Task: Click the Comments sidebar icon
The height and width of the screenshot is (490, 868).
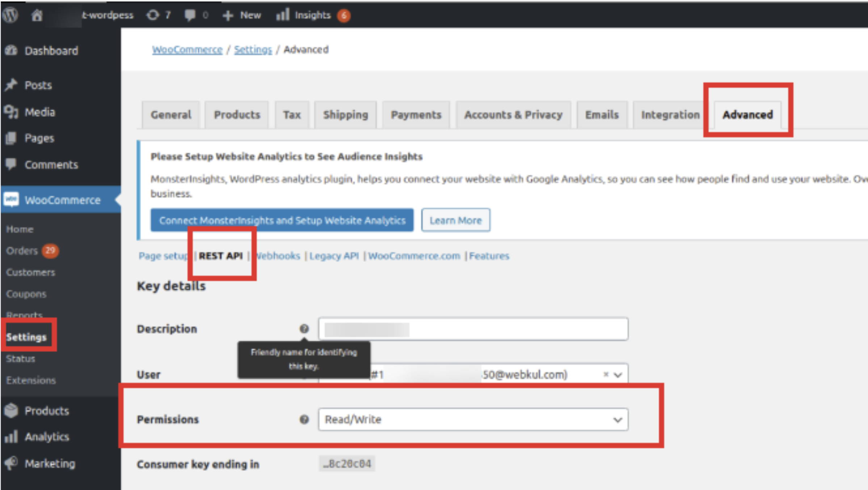Action: (11, 164)
